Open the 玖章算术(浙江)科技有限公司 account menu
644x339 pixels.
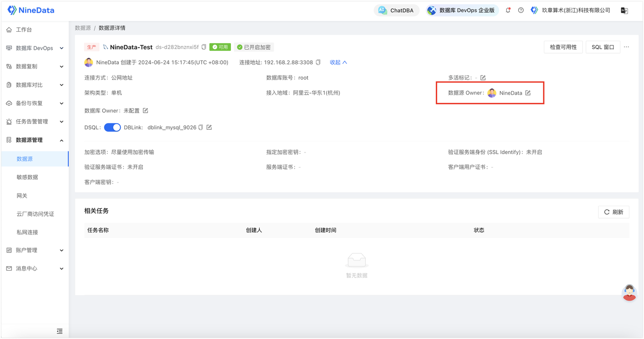tap(571, 10)
